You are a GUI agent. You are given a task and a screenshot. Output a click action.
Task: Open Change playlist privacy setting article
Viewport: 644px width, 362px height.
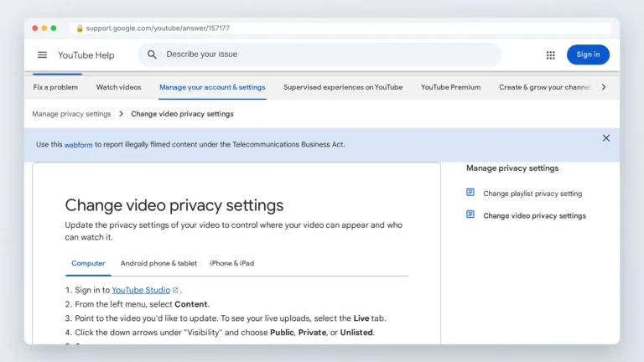click(x=532, y=194)
